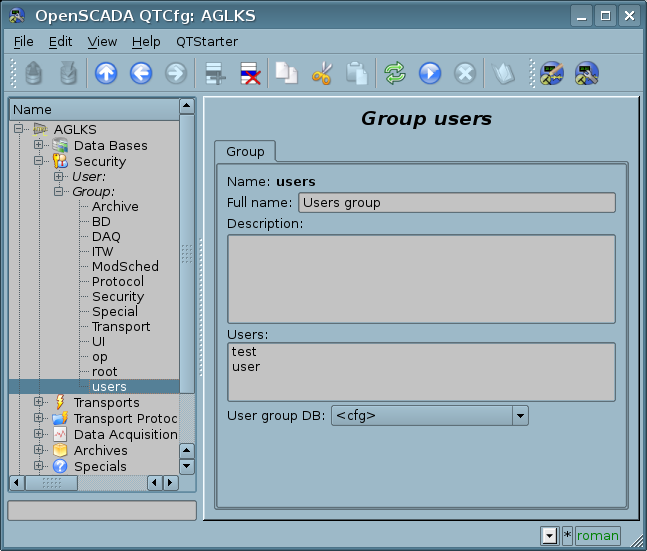
Task: Select the DAQ group in tree
Action: (x=106, y=236)
